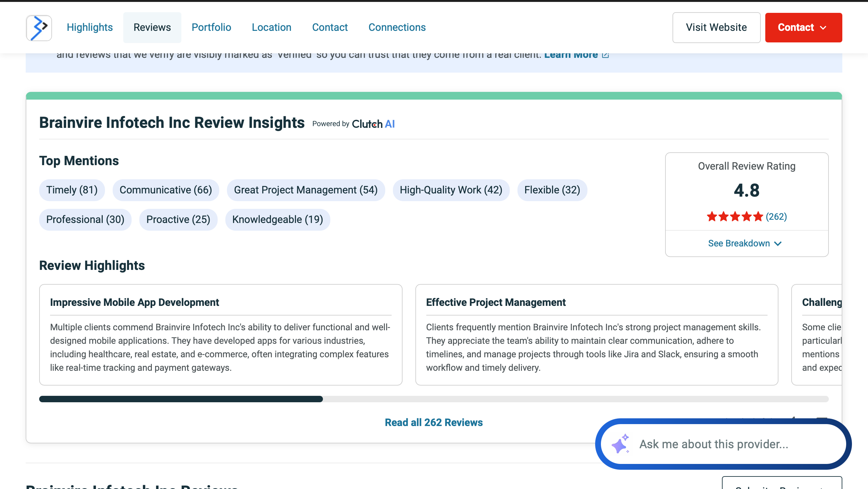Toggle the Communicative (66) mention filter

tap(165, 190)
